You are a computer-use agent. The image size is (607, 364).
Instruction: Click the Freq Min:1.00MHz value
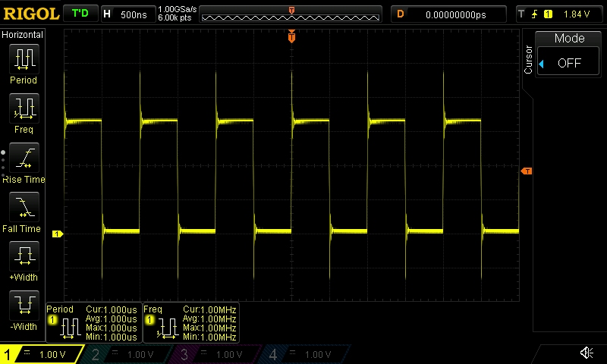(209, 337)
